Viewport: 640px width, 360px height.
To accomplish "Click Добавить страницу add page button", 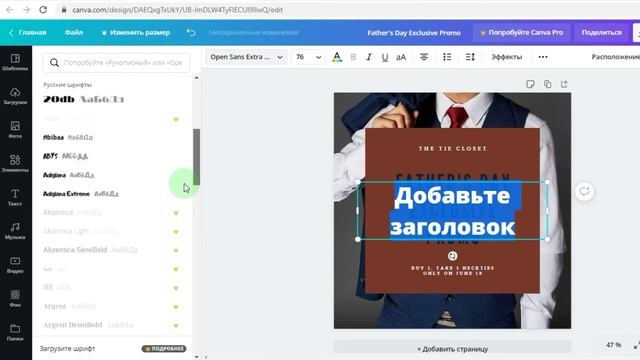I will coord(452,349).
